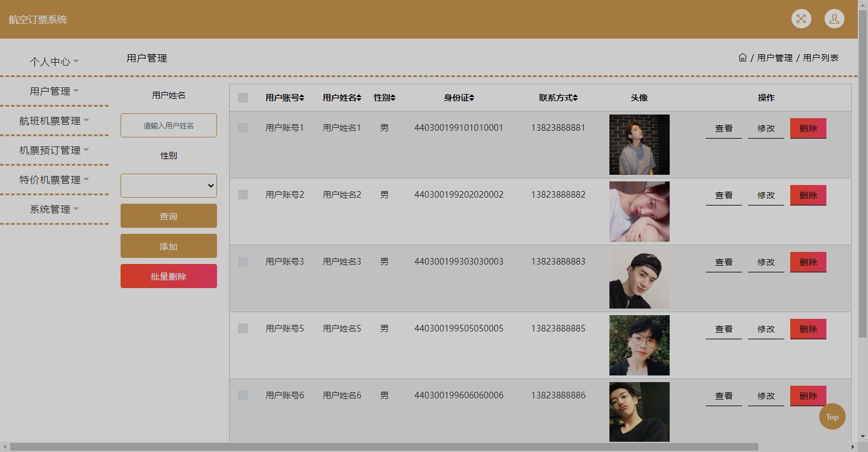This screenshot has width=868, height=452.
Task: Expand the 用户管理 sidebar menu
Action: click(54, 91)
